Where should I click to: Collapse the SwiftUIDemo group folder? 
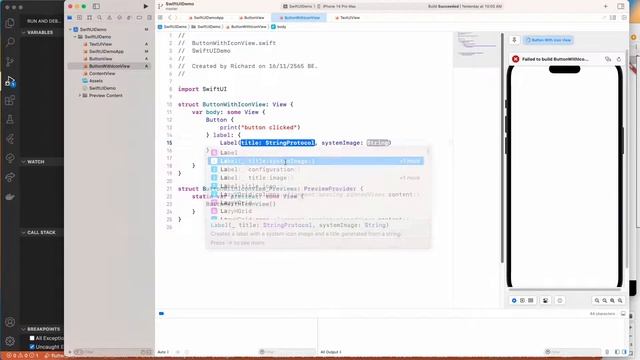(75, 37)
